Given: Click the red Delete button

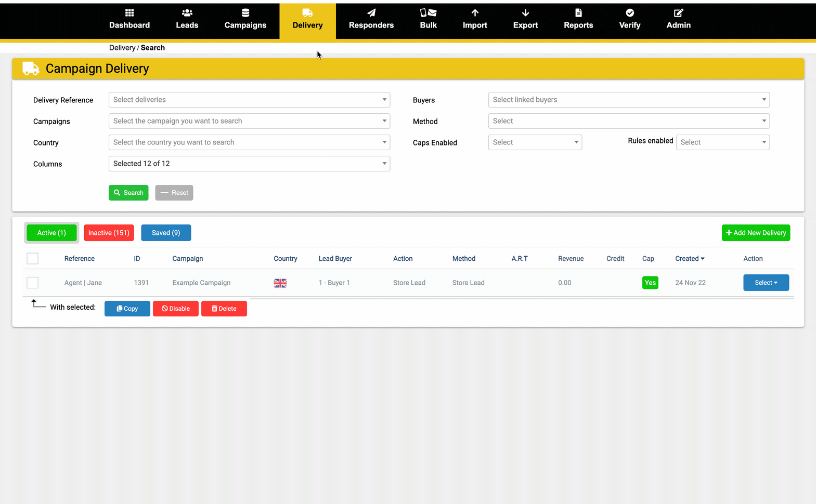Looking at the screenshot, I should (224, 309).
